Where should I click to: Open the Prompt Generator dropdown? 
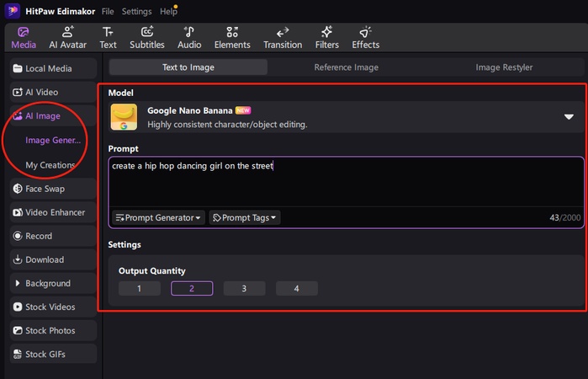click(x=158, y=217)
